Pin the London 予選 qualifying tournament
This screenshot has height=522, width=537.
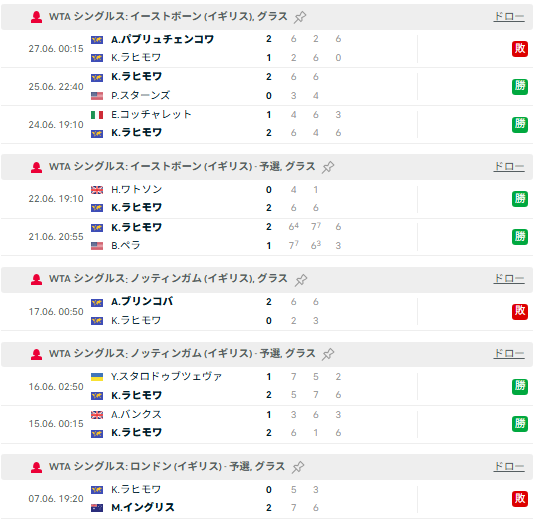298,467
